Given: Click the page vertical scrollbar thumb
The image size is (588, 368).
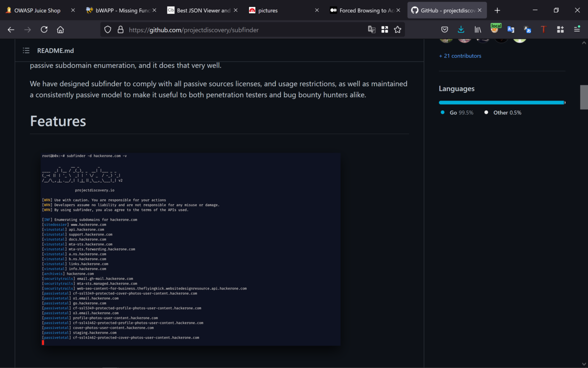Looking at the screenshot, I should (584, 97).
